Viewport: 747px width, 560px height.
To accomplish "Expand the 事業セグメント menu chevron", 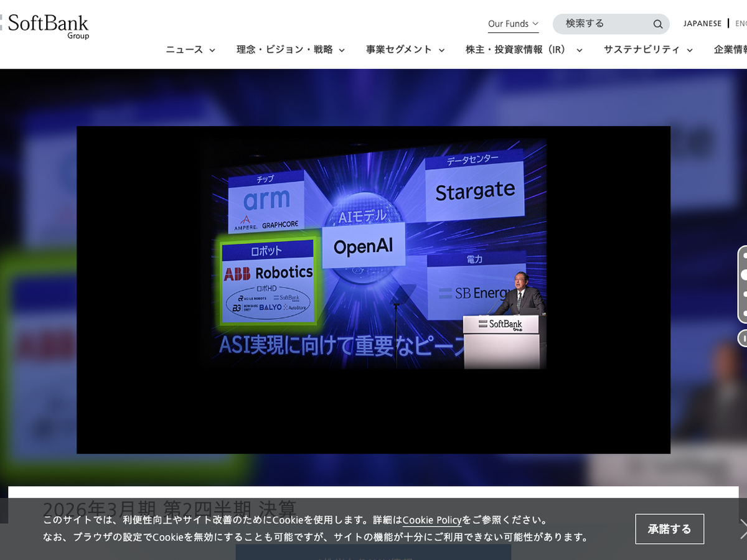I will [x=442, y=50].
